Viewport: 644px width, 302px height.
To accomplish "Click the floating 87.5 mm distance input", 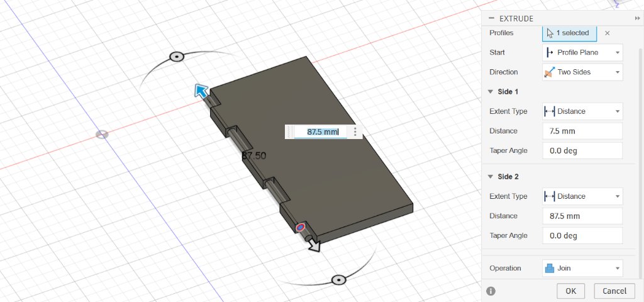I will click(x=320, y=132).
